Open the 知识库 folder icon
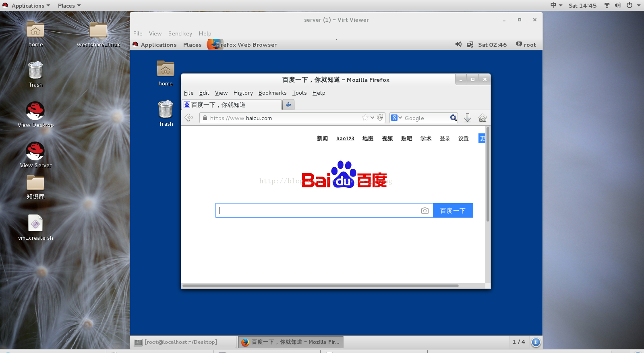The height and width of the screenshot is (353, 644). (35, 183)
